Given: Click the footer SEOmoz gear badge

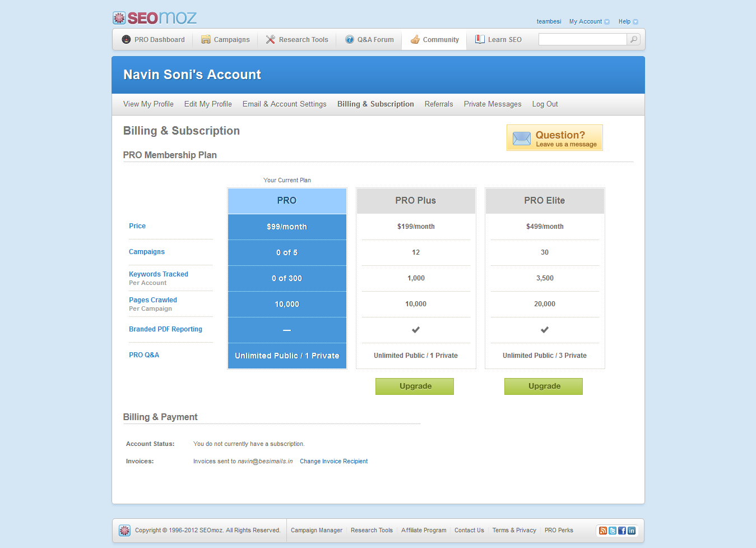Looking at the screenshot, I should [x=124, y=531].
